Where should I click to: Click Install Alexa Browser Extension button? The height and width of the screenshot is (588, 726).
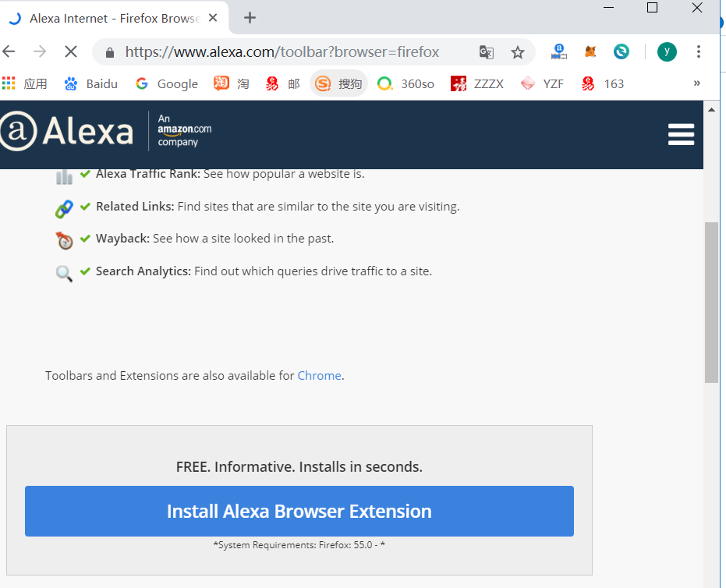point(299,512)
